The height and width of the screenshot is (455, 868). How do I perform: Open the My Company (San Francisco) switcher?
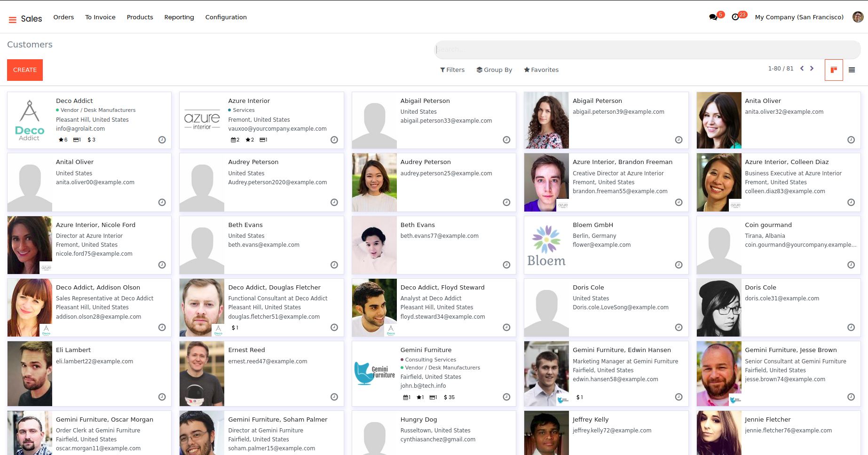(x=799, y=17)
